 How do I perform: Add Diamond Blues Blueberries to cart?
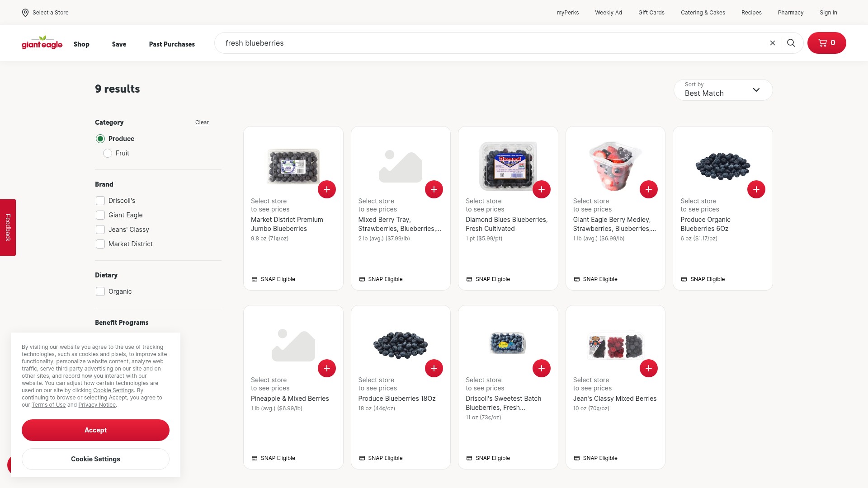(542, 189)
